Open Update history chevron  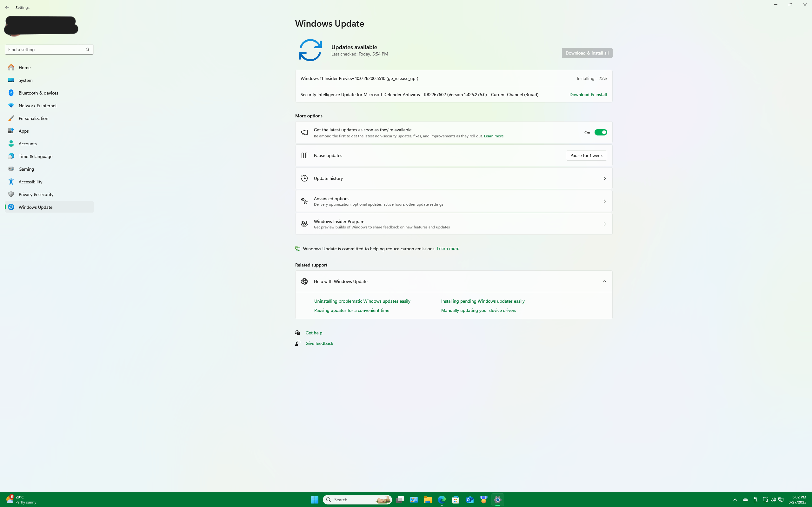click(604, 178)
